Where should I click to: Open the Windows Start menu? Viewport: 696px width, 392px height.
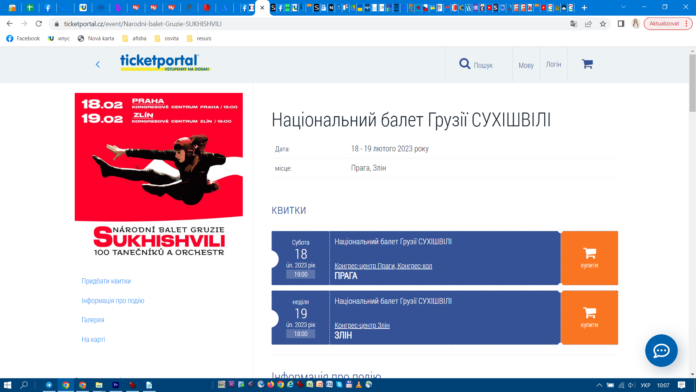click(x=7, y=385)
